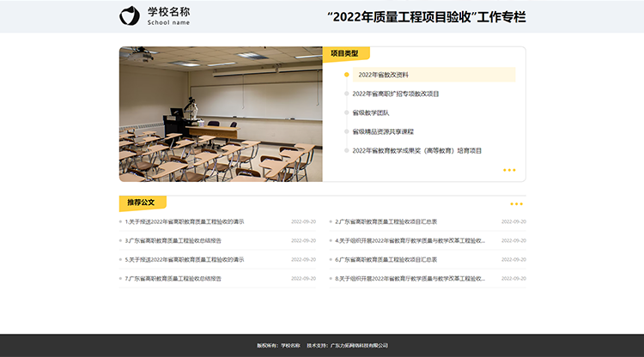Select the 2022年省教改资料 project type
The height and width of the screenshot is (357, 644).
[384, 75]
